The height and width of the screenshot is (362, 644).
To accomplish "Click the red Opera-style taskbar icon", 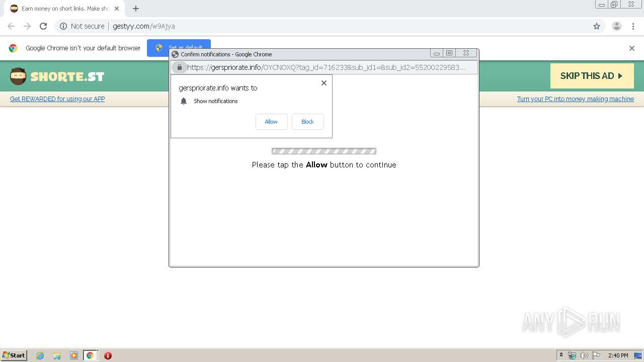I will 108,355.
